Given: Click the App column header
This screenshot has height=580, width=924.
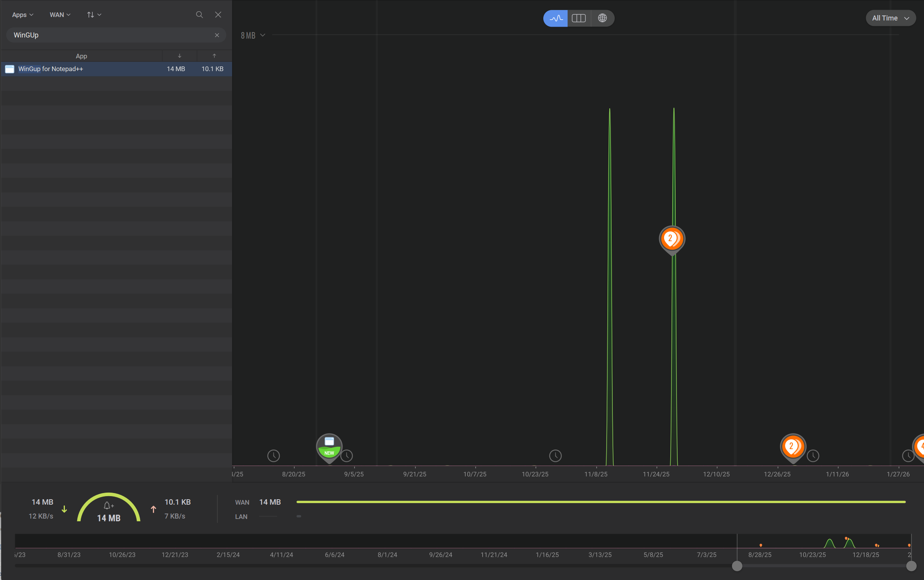Looking at the screenshot, I should pos(81,56).
